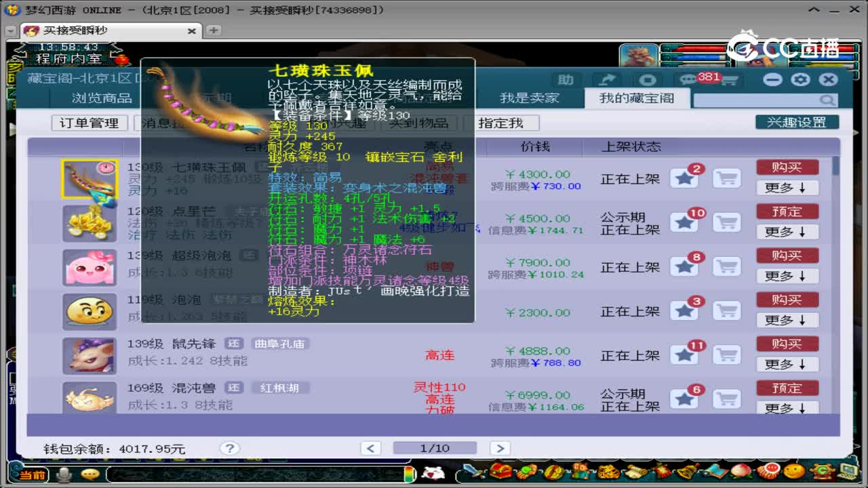Switch to 我是卖家 tab
This screenshot has height=488, width=868.
530,98
